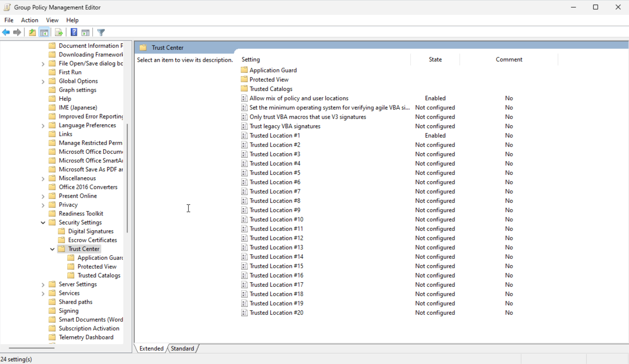Image resolution: width=629 pixels, height=364 pixels.
Task: Expand the Present Online node
Action: coord(43,197)
